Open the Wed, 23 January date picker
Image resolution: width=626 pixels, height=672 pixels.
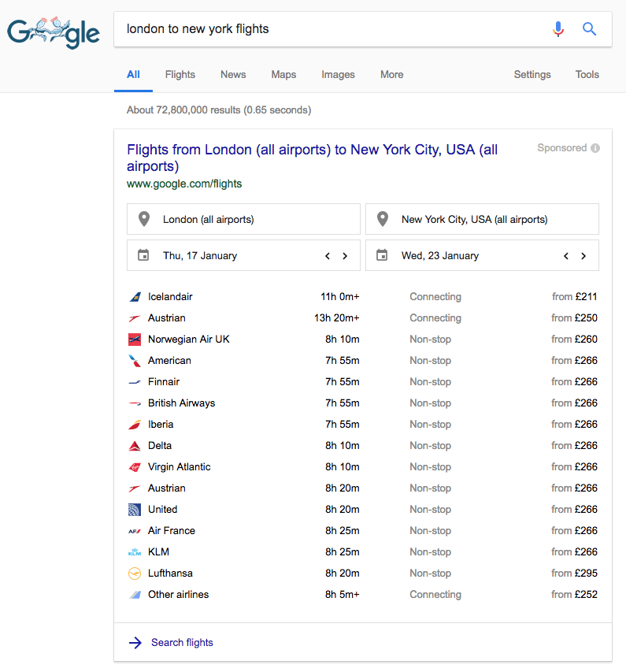(x=482, y=255)
